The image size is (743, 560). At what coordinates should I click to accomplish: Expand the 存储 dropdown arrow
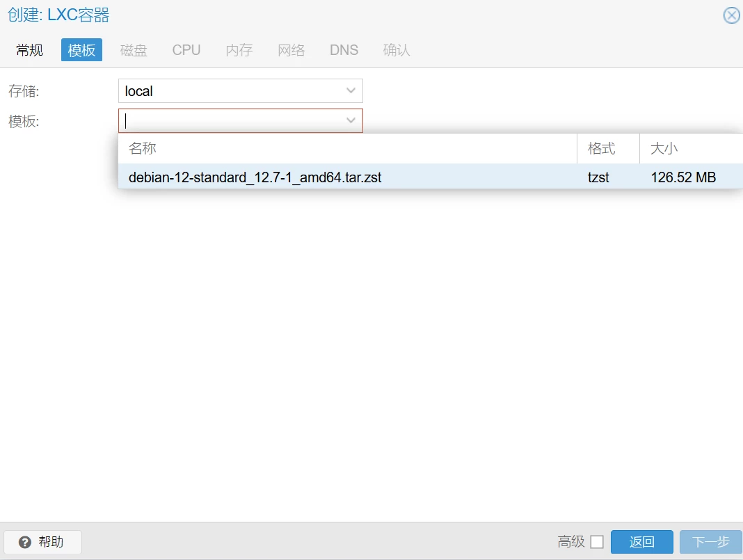351,91
